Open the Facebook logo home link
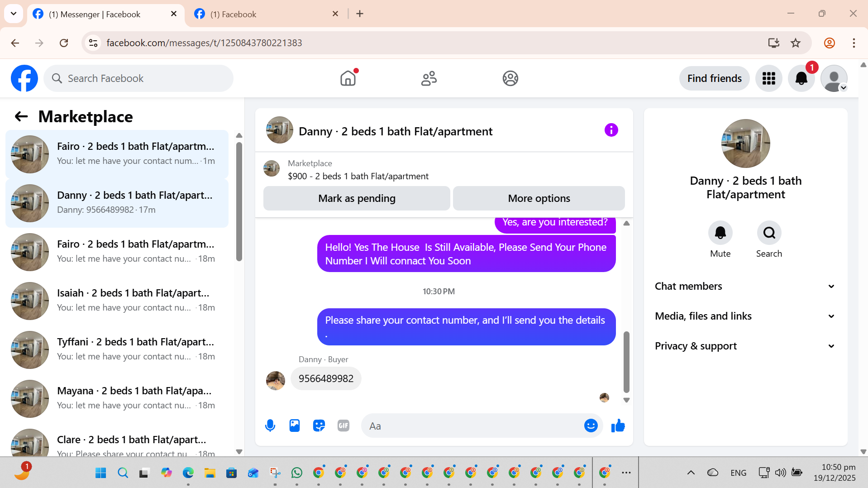868x488 pixels. [24, 78]
